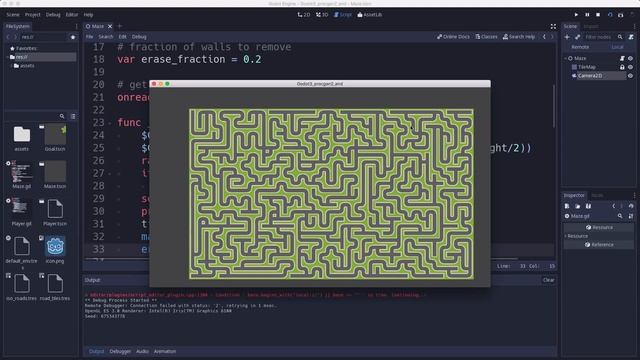This screenshot has height=360, width=640.
Task: Select Favorites in FileSystem tree
Action: pyautogui.click(x=26, y=48)
